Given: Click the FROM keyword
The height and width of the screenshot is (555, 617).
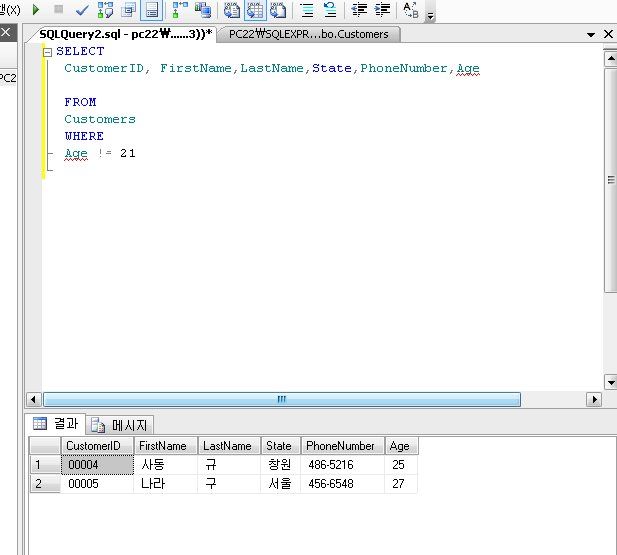Looking at the screenshot, I should [x=80, y=102].
